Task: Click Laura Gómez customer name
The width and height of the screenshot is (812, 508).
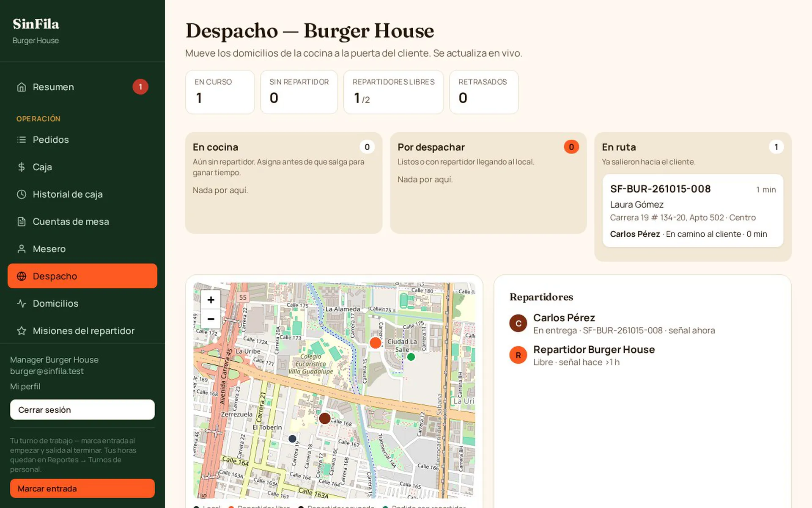Action: [636, 204]
